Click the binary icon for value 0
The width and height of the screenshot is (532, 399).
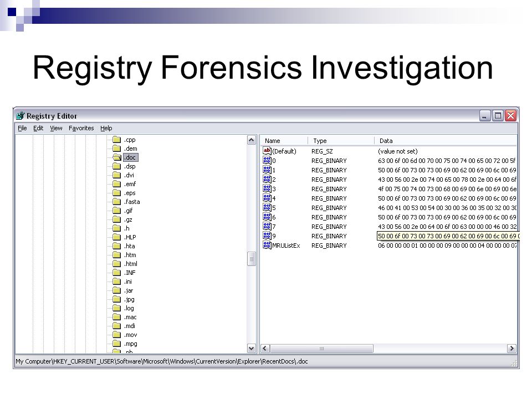click(267, 160)
